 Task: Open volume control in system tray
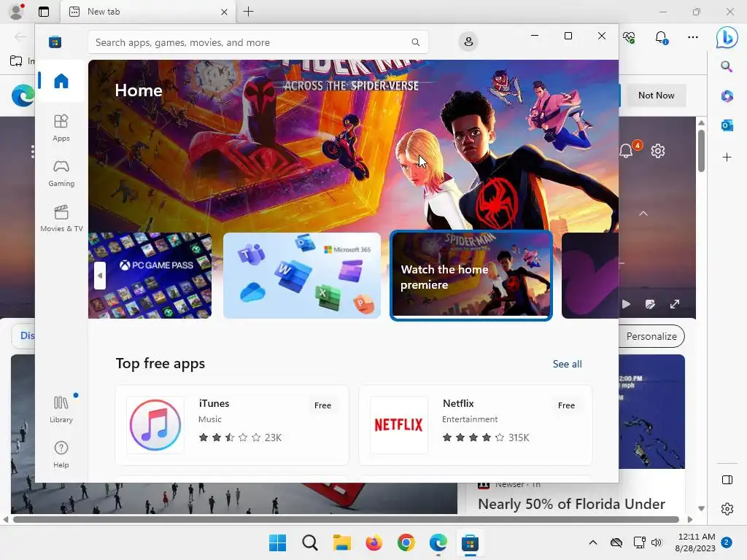click(x=657, y=542)
